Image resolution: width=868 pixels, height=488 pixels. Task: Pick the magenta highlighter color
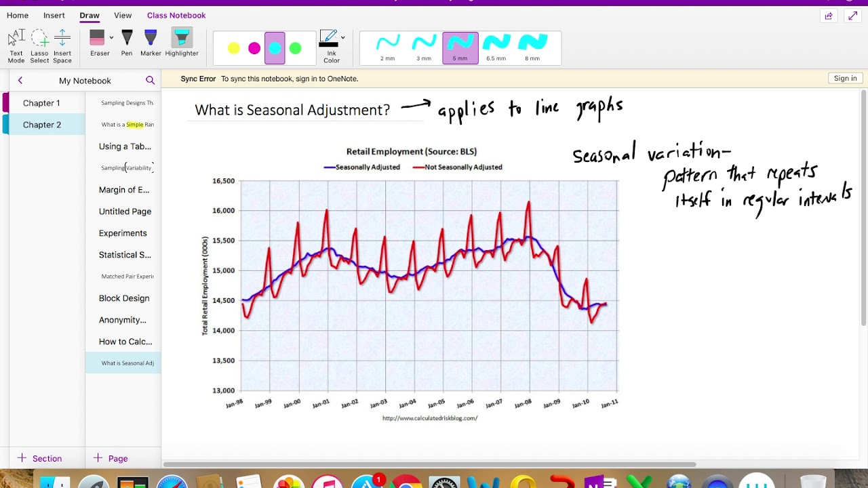pyautogui.click(x=254, y=48)
